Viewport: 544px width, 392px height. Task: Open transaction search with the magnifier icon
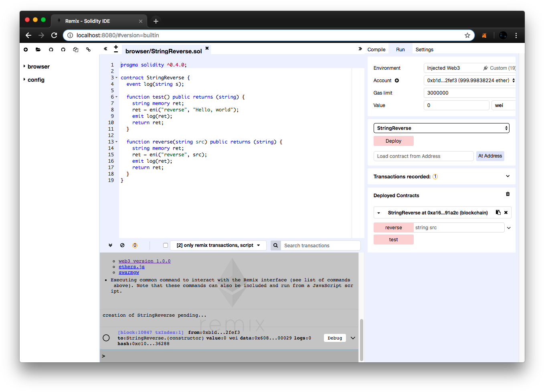pos(275,245)
